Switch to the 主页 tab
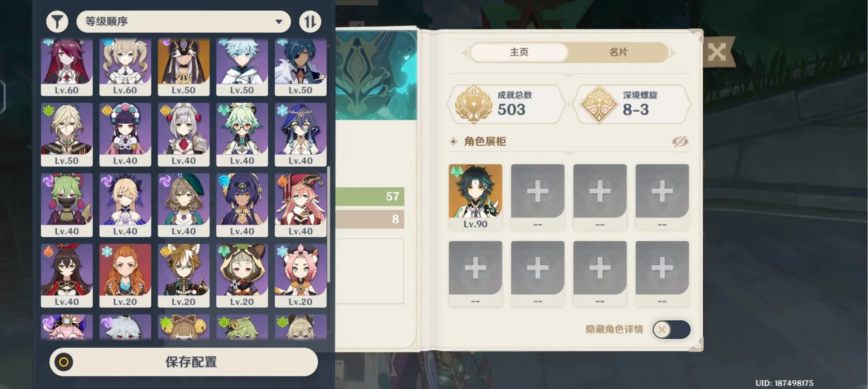The image size is (868, 389). point(519,53)
